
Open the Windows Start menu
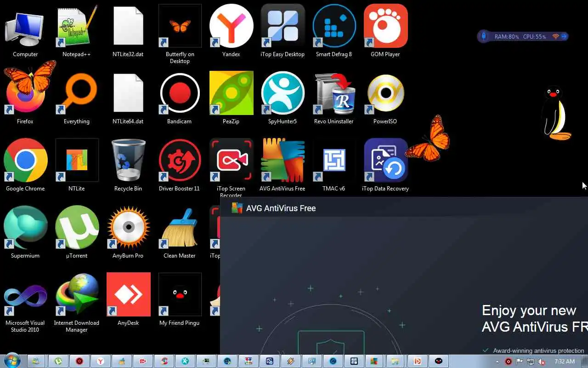[12, 361]
